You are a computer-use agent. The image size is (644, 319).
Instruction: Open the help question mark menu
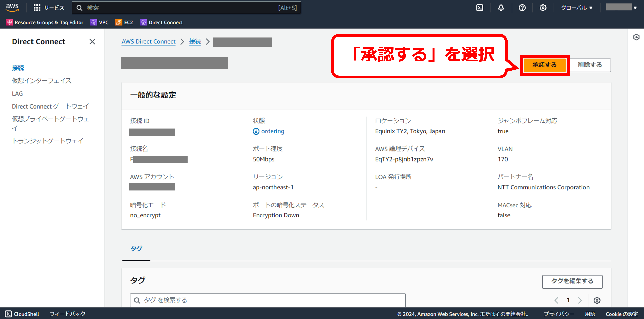[522, 8]
